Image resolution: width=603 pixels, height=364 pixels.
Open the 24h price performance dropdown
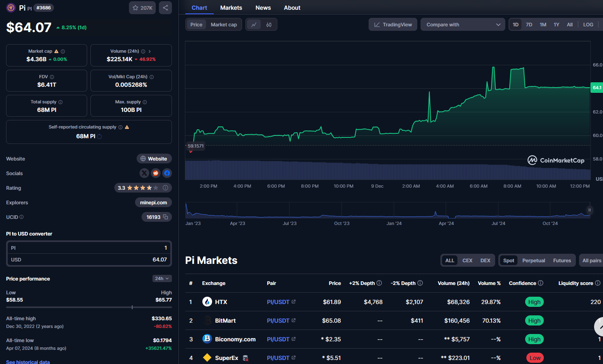[162, 278]
